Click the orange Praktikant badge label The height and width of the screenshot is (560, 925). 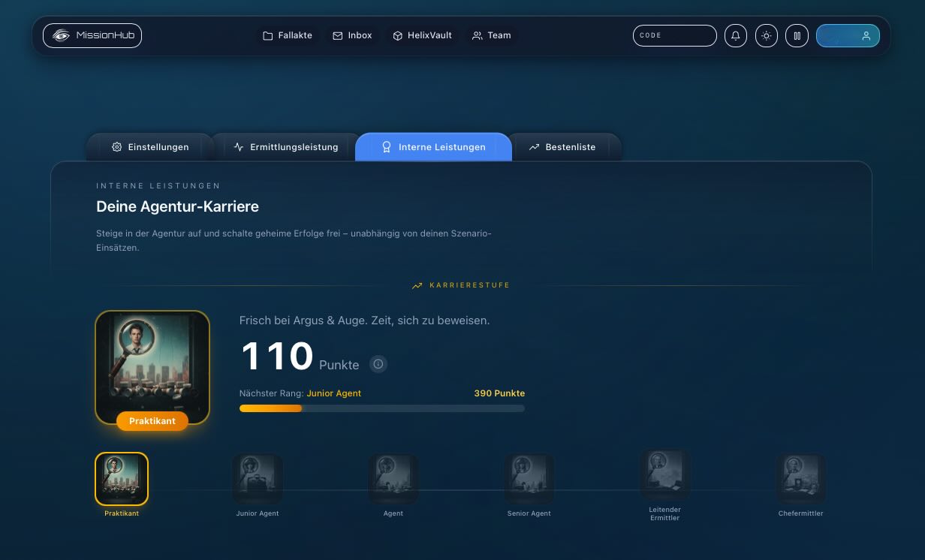tap(152, 421)
